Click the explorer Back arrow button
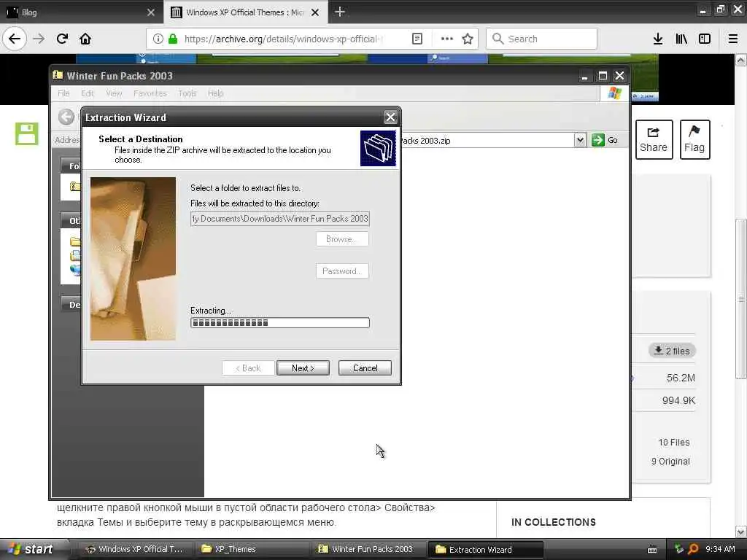The image size is (747, 560). [x=66, y=117]
